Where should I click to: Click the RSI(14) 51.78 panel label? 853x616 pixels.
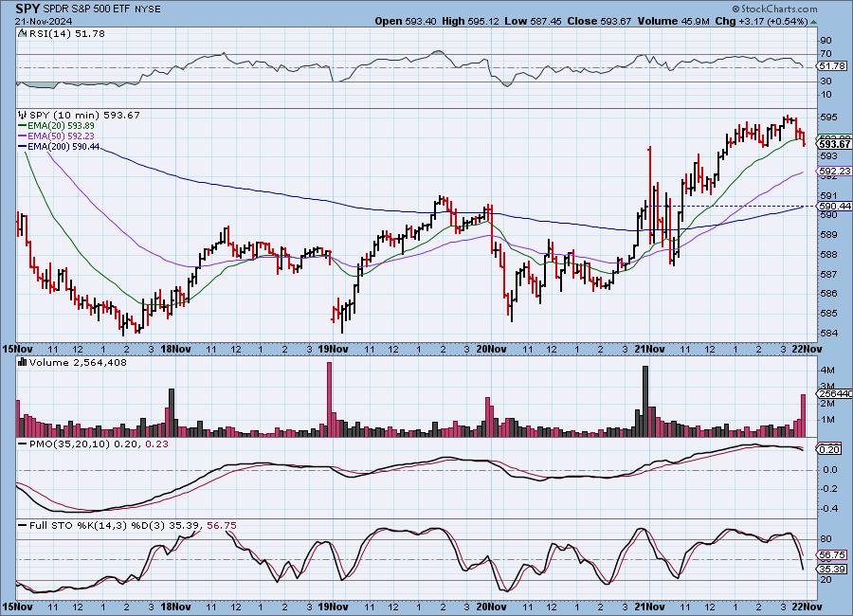pyautogui.click(x=67, y=34)
